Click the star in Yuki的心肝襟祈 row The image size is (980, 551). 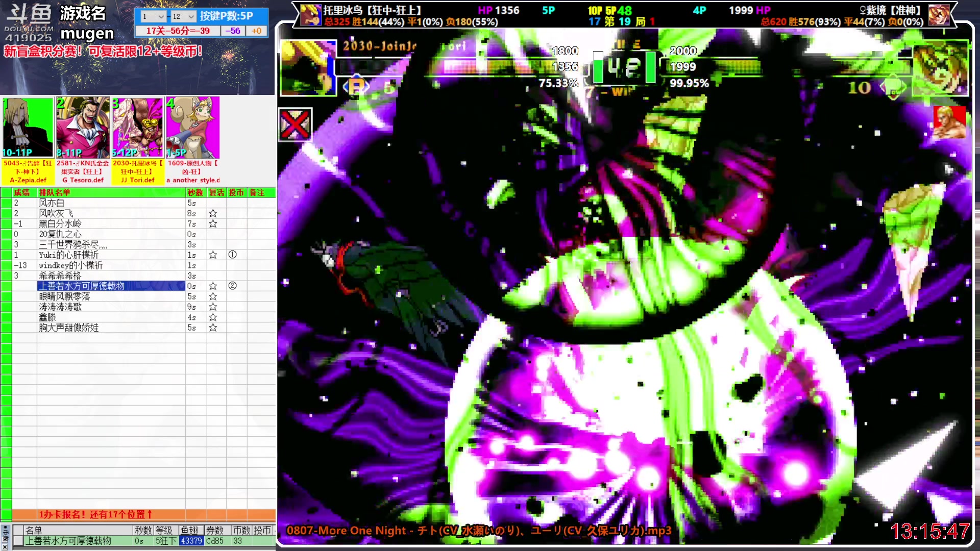click(213, 255)
